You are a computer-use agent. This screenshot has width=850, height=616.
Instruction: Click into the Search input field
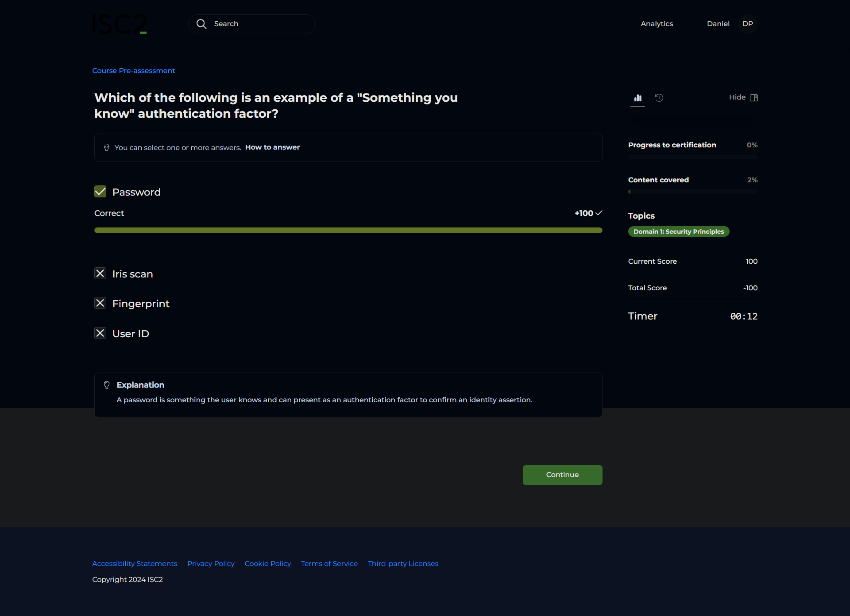coord(261,24)
